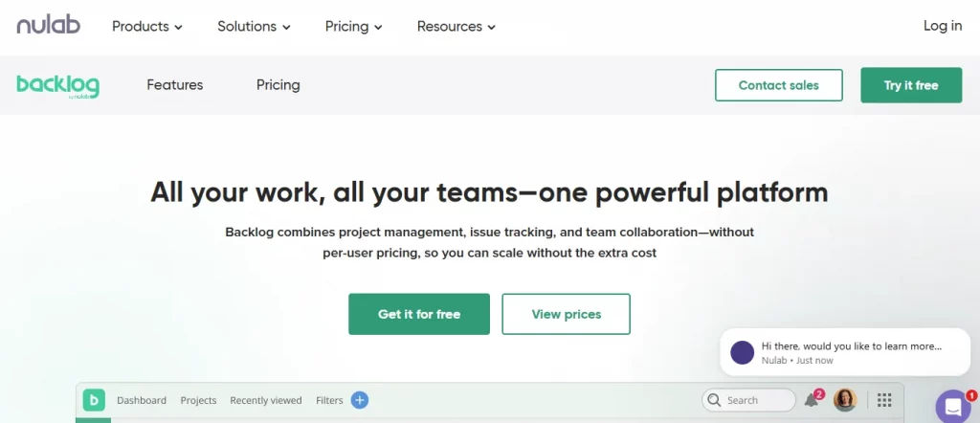Click the purple Nulab avatar in chat popup
The image size is (980, 423).
coord(742,352)
